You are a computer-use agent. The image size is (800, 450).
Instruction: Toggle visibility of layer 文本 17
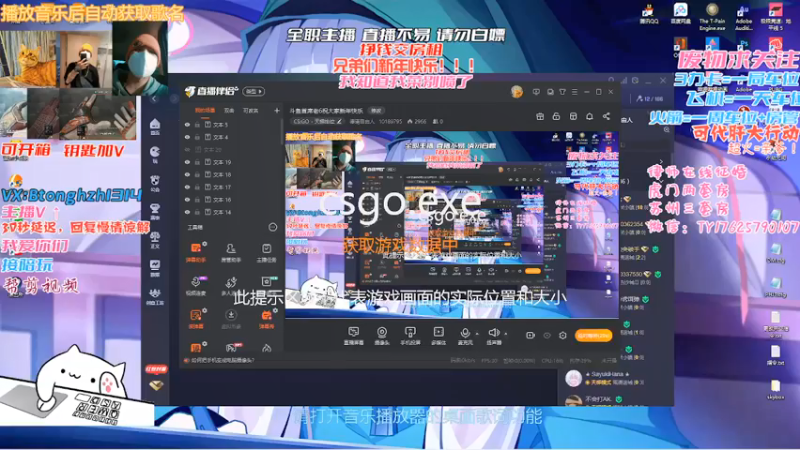click(187, 187)
